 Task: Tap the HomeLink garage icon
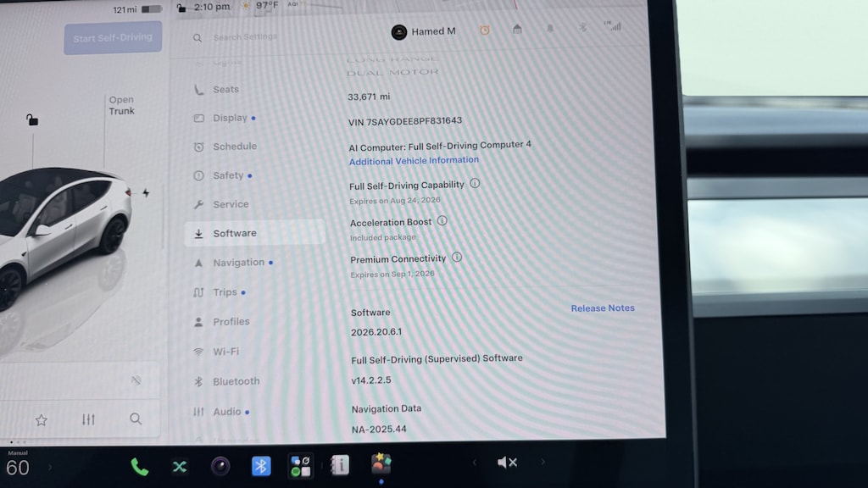[517, 29]
